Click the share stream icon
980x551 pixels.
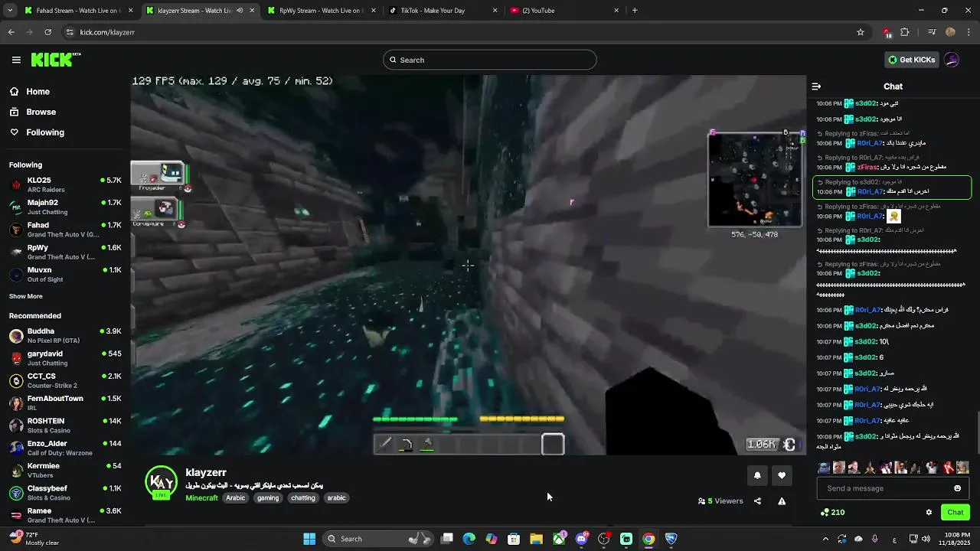(x=757, y=501)
